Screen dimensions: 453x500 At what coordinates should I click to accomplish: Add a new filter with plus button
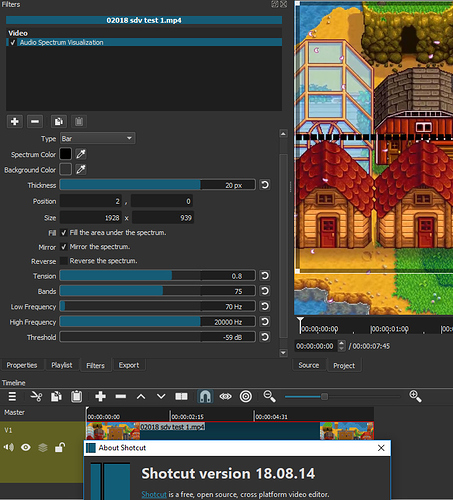point(15,121)
